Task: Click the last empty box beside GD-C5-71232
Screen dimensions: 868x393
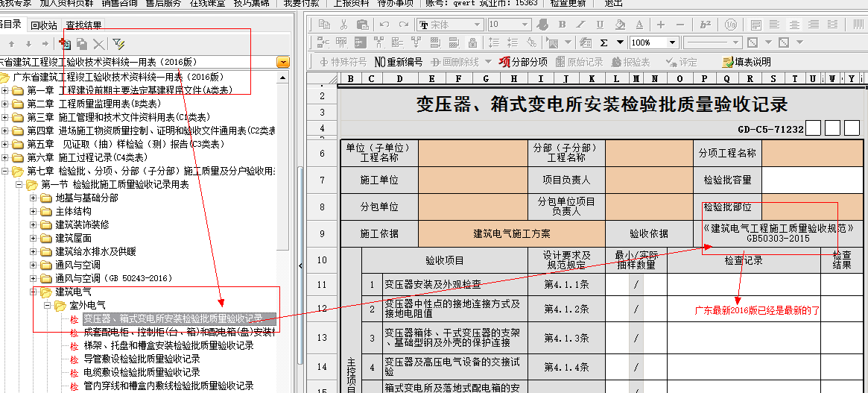Action: [852, 128]
